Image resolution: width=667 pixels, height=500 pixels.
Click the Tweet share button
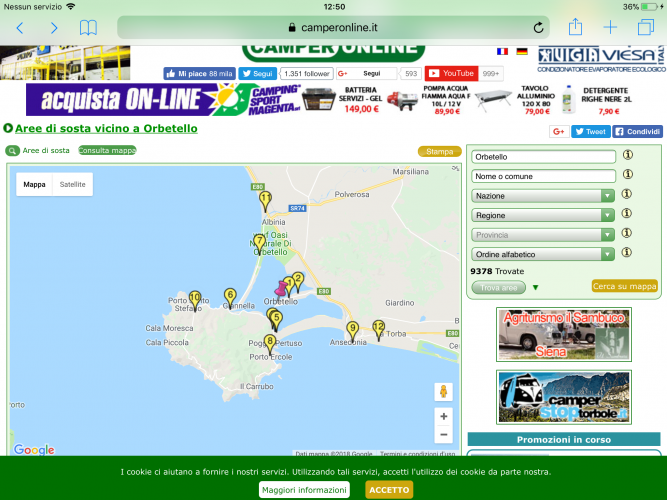590,132
